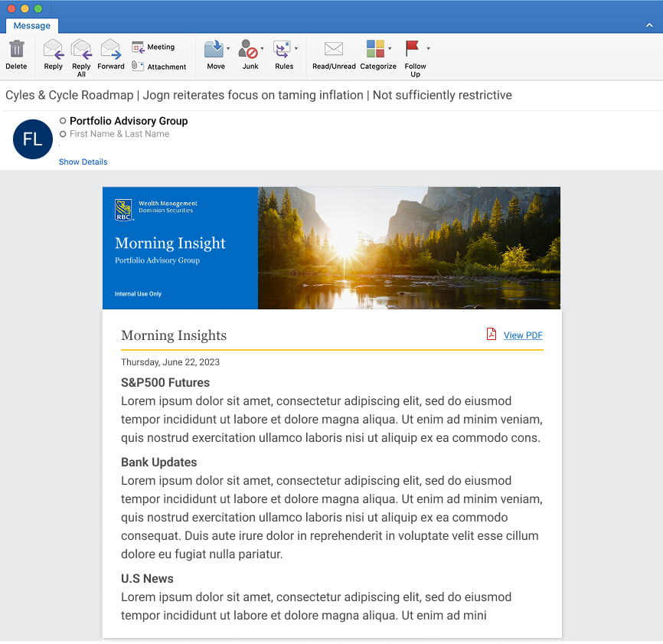The image size is (663, 644).
Task: Open the Follow Up dropdown arrow
Action: click(x=429, y=47)
